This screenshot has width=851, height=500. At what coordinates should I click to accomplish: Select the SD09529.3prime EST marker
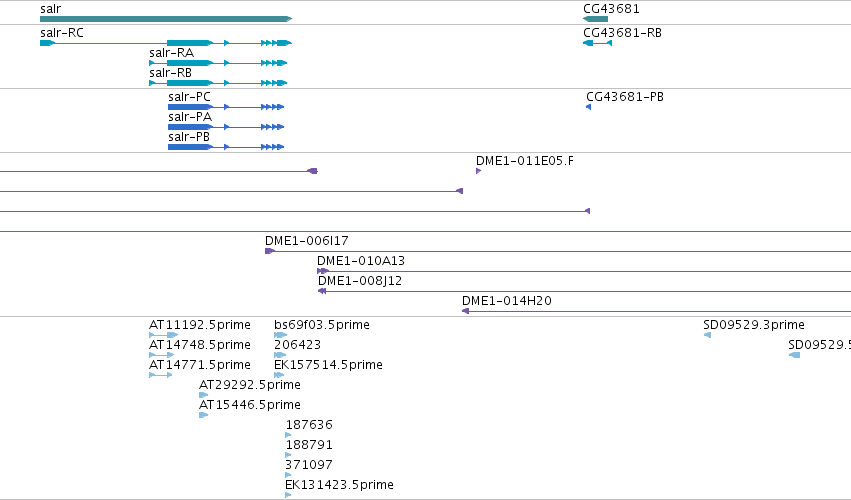point(707,335)
